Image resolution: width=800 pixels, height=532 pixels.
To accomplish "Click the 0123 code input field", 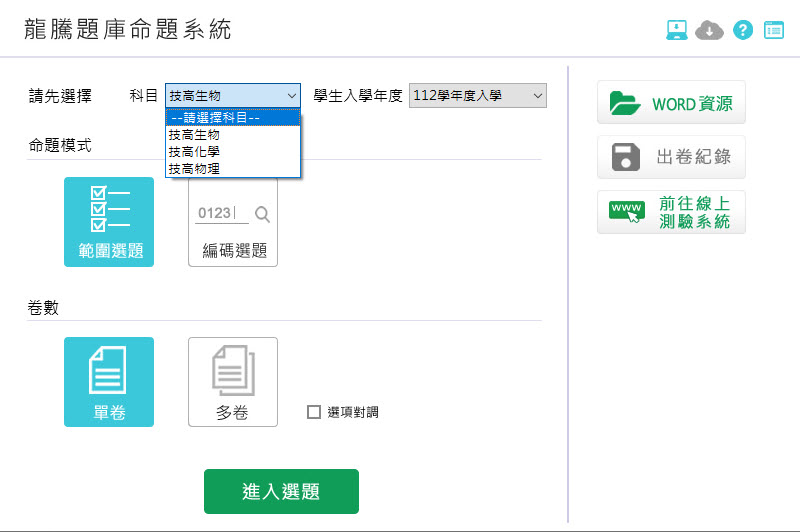I will [222, 213].
